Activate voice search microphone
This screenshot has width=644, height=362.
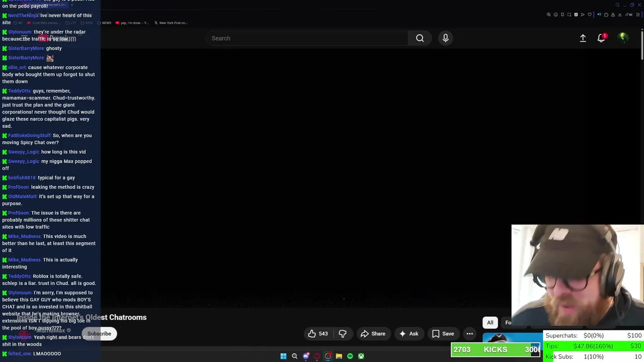point(445,38)
